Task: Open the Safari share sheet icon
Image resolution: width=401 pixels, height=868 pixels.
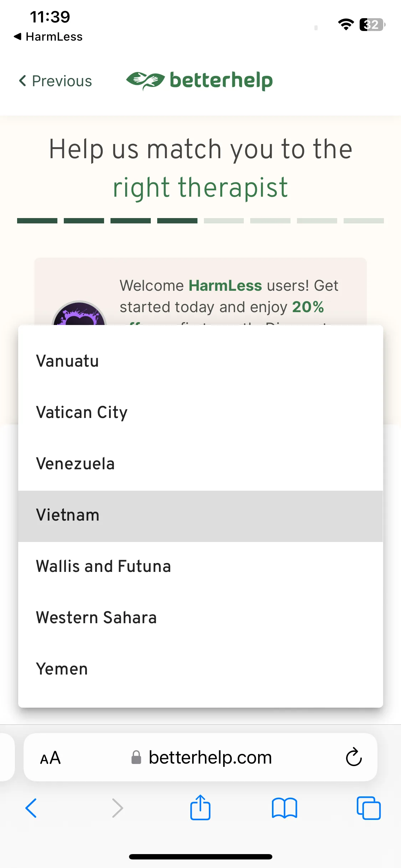Action: tap(200, 807)
